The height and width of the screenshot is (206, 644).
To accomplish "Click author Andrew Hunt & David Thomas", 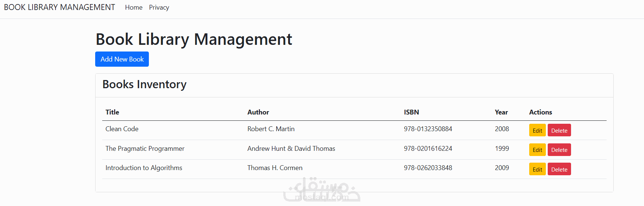I will (291, 149).
